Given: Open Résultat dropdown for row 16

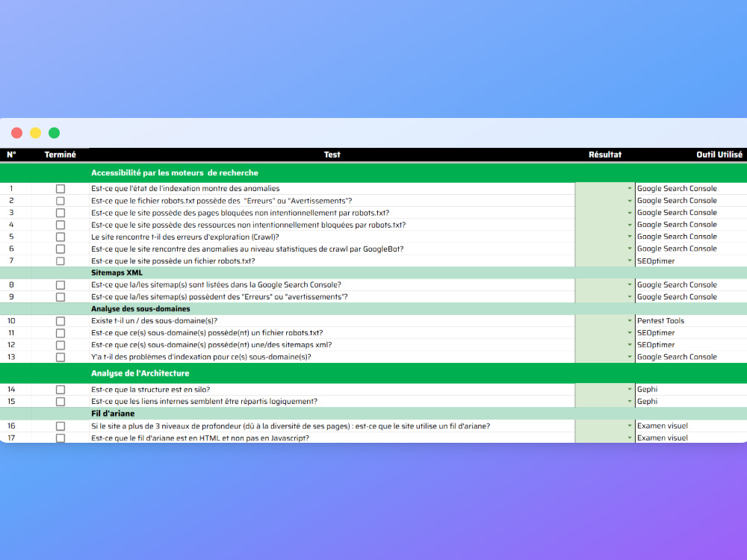Looking at the screenshot, I should 629,426.
